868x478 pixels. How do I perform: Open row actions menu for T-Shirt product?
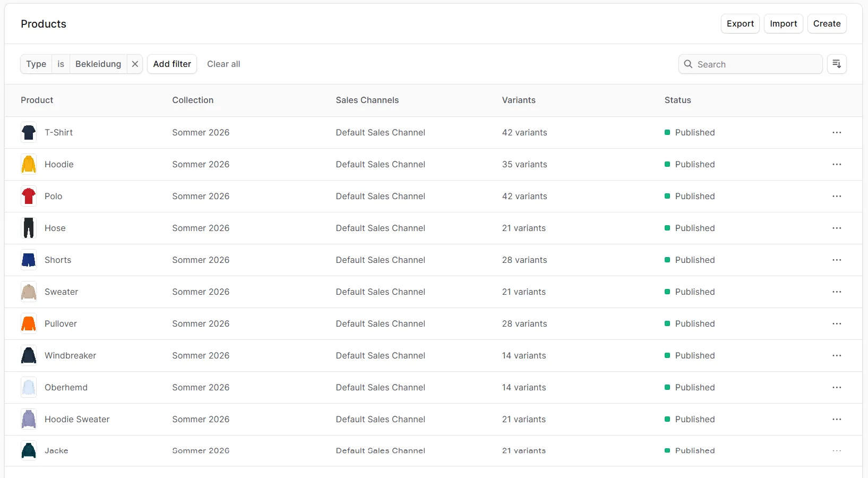[x=837, y=133]
